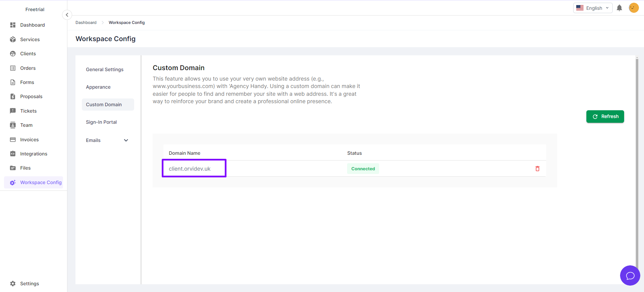The height and width of the screenshot is (292, 644).
Task: Open the Settings gear at bottom
Action: click(x=13, y=284)
